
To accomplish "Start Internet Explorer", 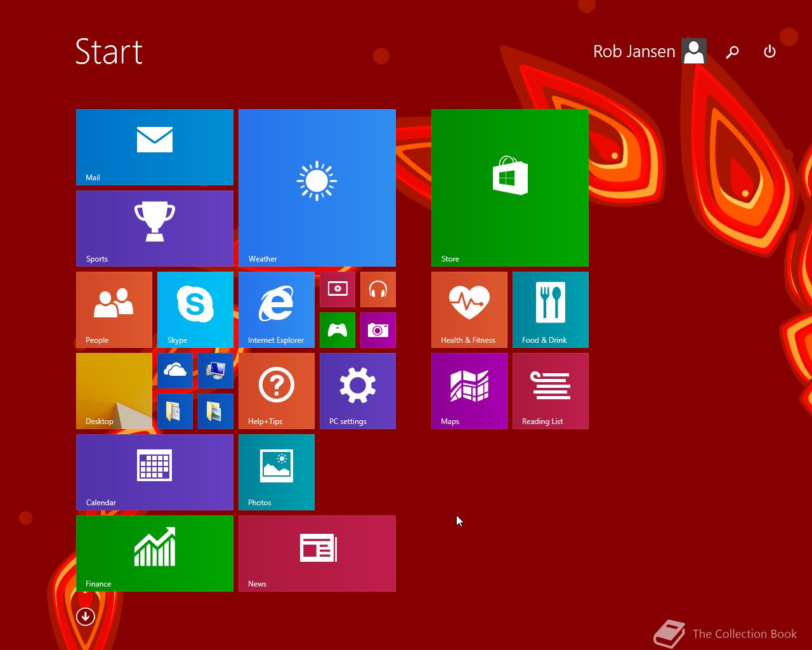I will tap(277, 310).
